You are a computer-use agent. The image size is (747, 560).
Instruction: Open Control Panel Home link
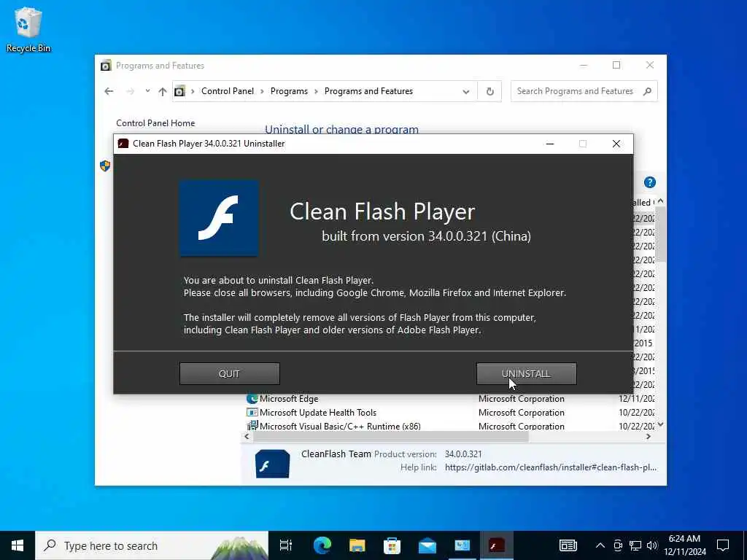(155, 122)
